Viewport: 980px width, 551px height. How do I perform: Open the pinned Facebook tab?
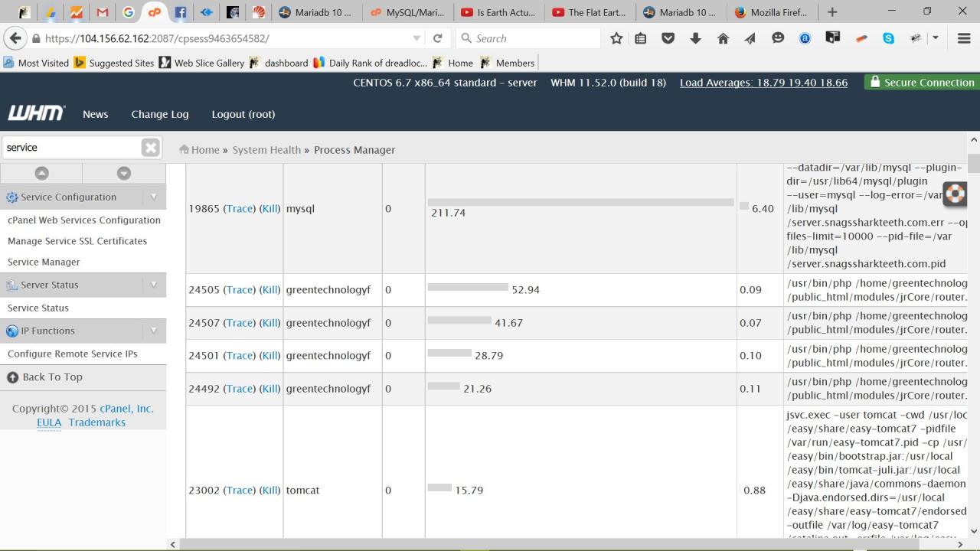tap(181, 12)
